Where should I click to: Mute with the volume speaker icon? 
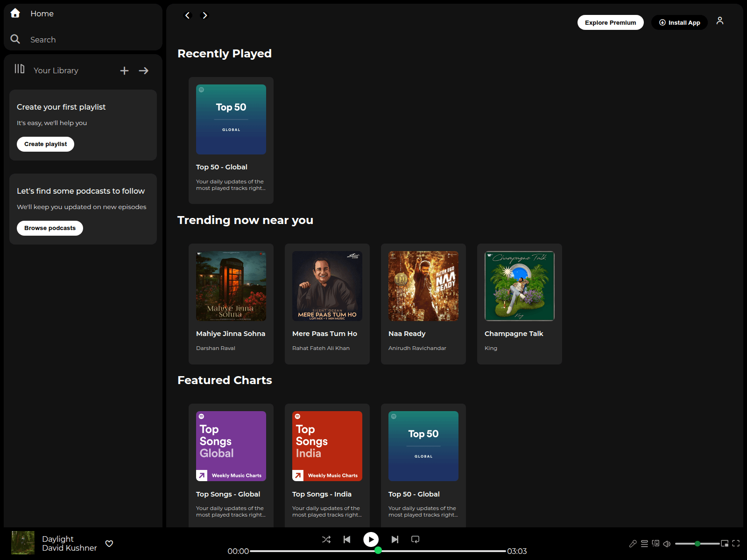pyautogui.click(x=667, y=544)
